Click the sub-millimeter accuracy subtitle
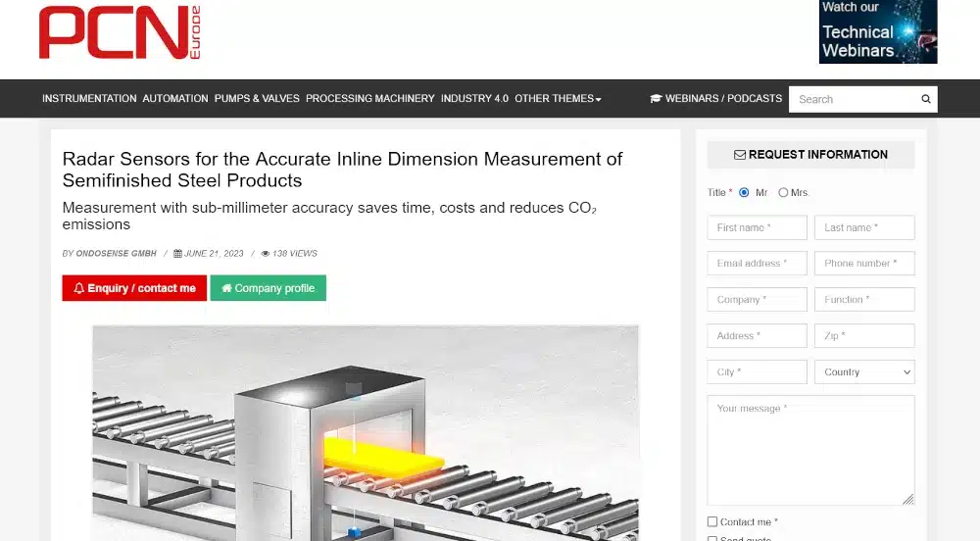 click(329, 216)
